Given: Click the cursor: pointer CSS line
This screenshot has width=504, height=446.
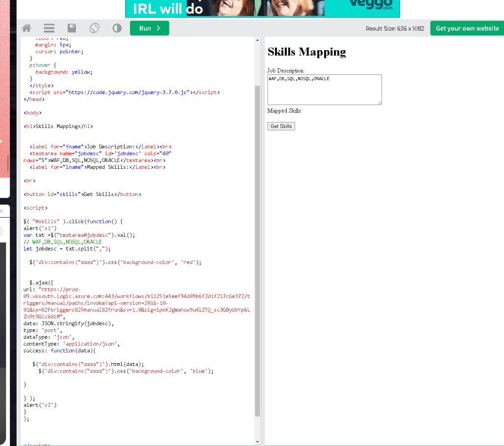Looking at the screenshot, I should coord(59,52).
